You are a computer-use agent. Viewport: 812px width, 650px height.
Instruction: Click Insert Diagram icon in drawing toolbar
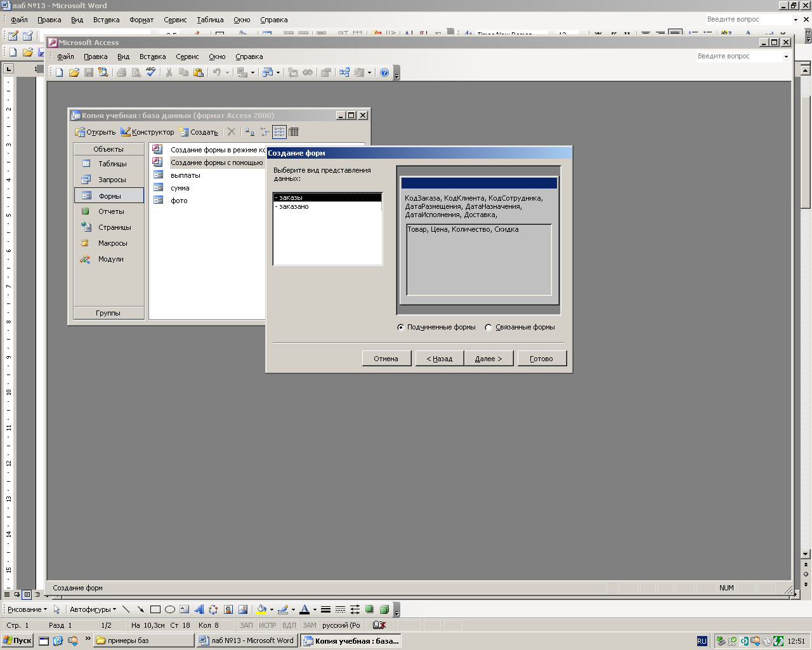point(213,609)
